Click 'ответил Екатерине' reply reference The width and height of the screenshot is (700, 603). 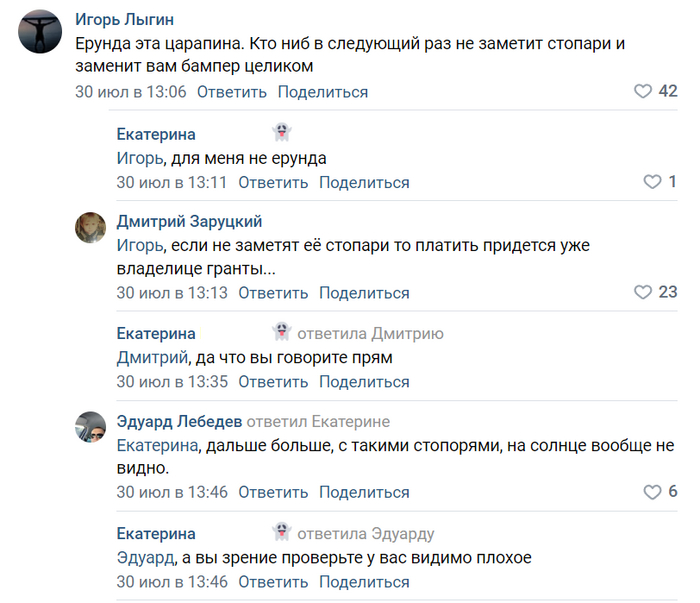[x=318, y=421]
